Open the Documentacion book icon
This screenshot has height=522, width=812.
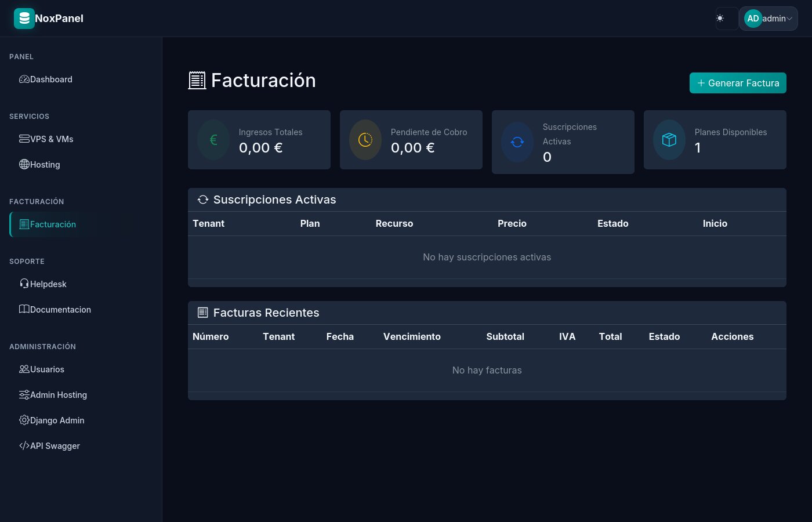(24, 309)
